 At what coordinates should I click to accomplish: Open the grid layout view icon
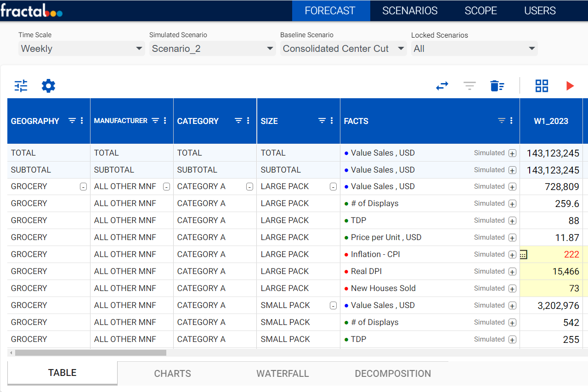tap(542, 86)
